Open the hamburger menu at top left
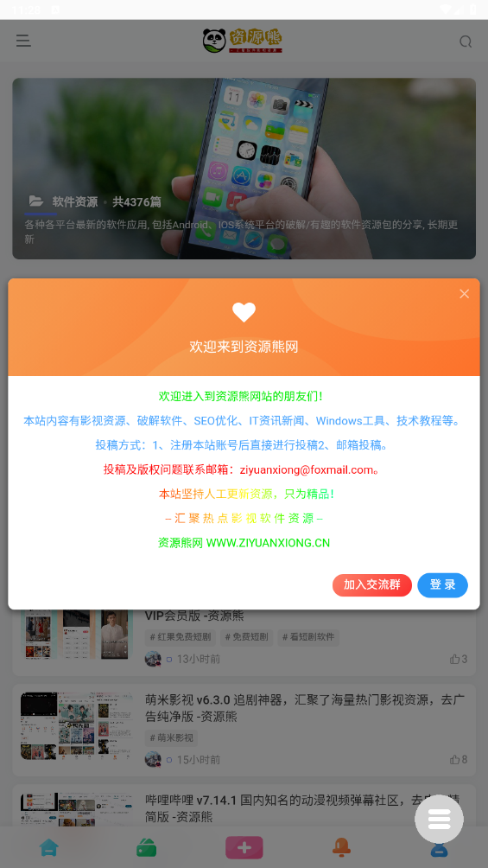 pos(23,41)
